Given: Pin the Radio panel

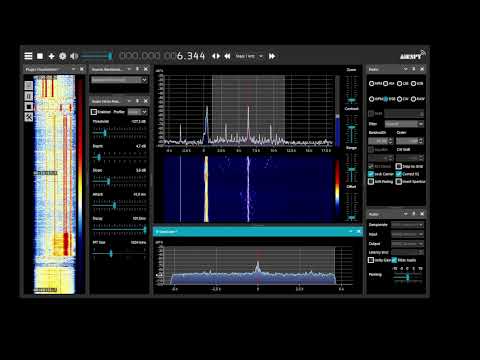Looking at the screenshot, I should (414, 69).
